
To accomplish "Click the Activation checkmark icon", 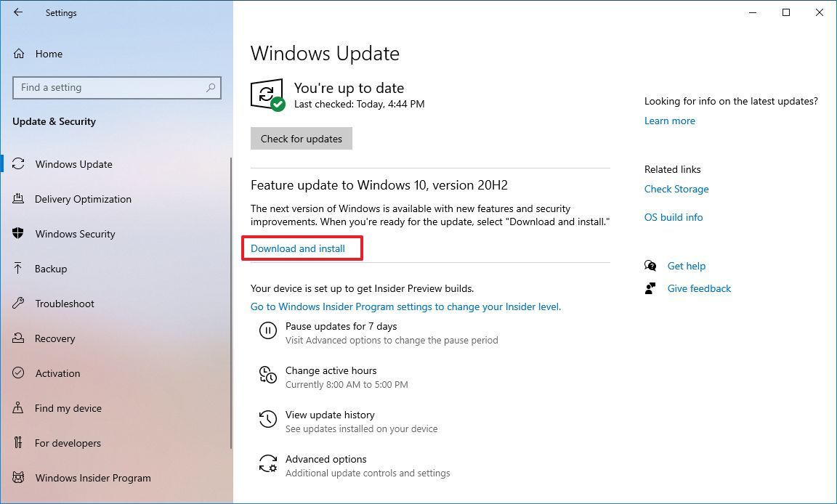I will (17, 373).
